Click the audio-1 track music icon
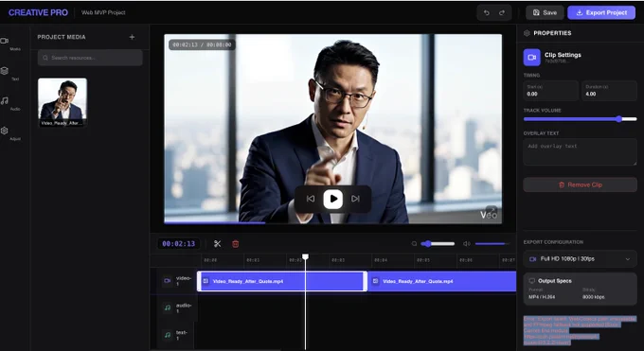Image resolution: width=644 pixels, height=351 pixels. pyautogui.click(x=168, y=307)
